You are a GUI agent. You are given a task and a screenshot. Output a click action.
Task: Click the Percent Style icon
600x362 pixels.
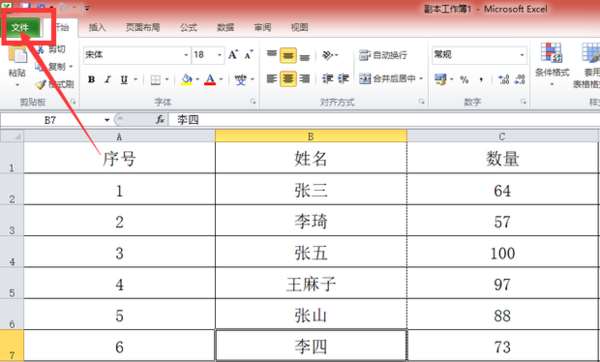click(464, 79)
